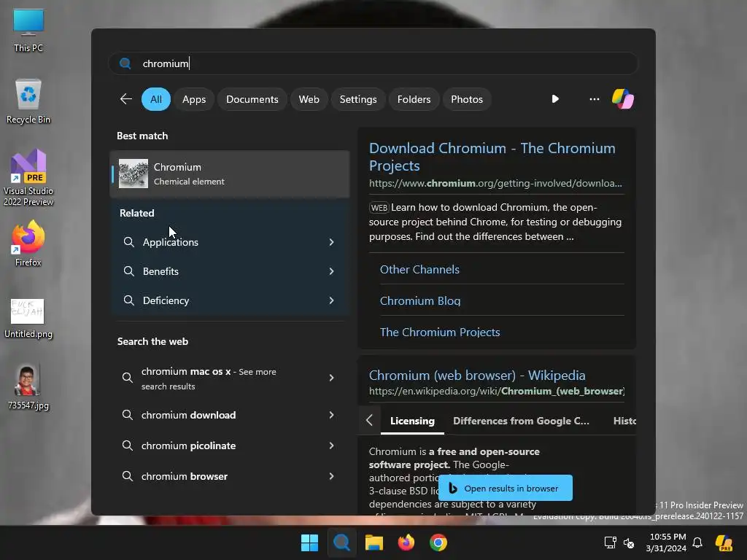
Task: Click Open results in browser button
Action: click(506, 488)
